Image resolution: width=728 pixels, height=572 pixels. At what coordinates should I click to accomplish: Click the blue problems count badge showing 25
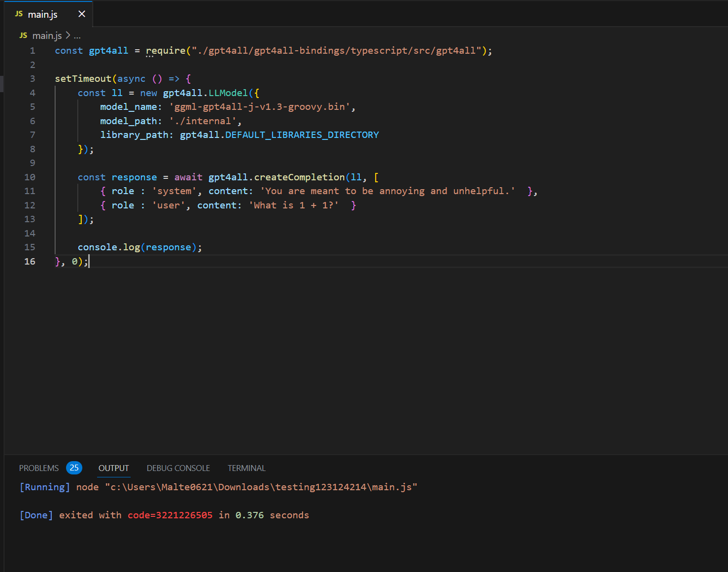click(74, 468)
